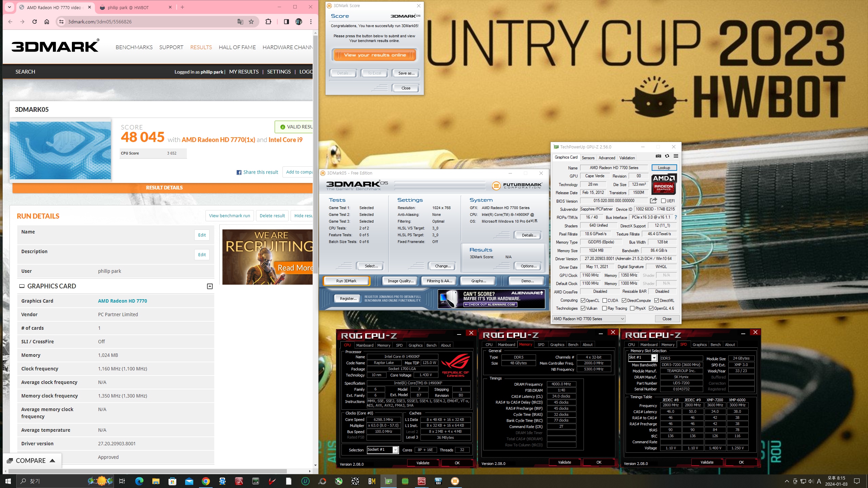Open Chrome side panel icon
Screen dimensions: 868x488
287,22
